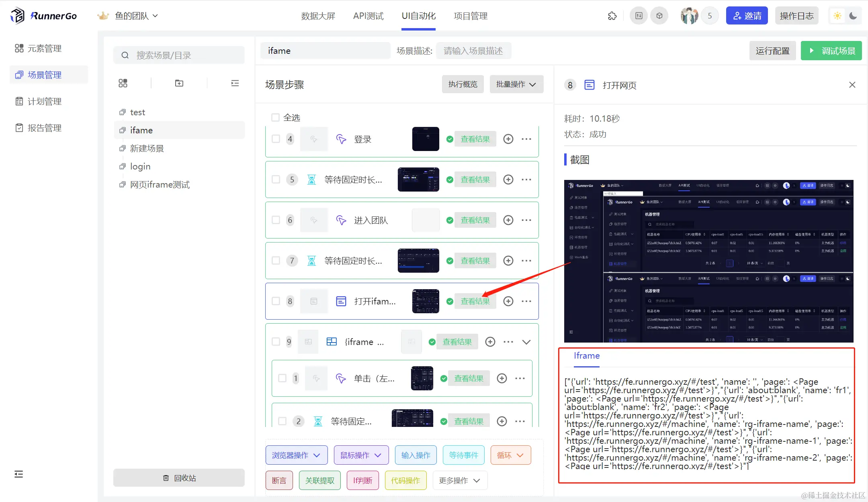The height and width of the screenshot is (502, 868).
Task: Tick the checkbox for step 8 打开ifam
Action: point(276,301)
